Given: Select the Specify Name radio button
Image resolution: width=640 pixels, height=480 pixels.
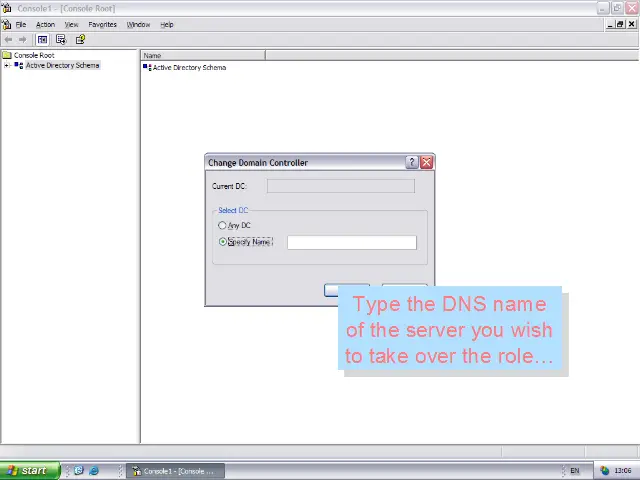Looking at the screenshot, I should click(x=223, y=242).
